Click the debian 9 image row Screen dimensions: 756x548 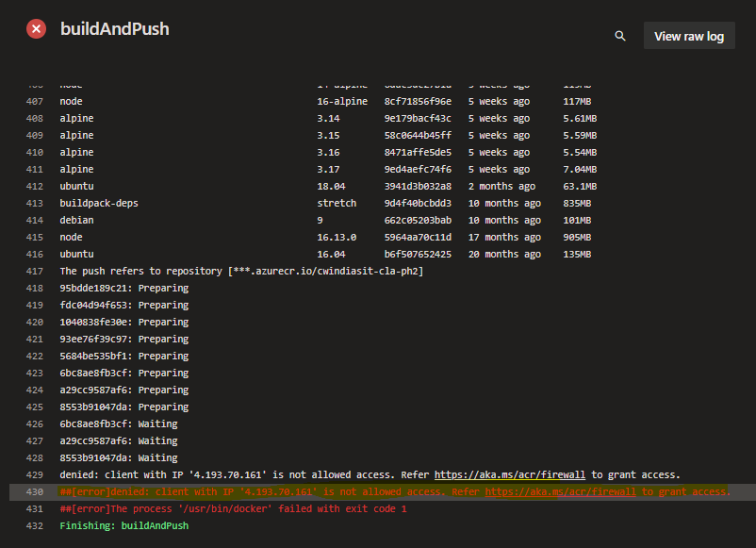coord(325,220)
